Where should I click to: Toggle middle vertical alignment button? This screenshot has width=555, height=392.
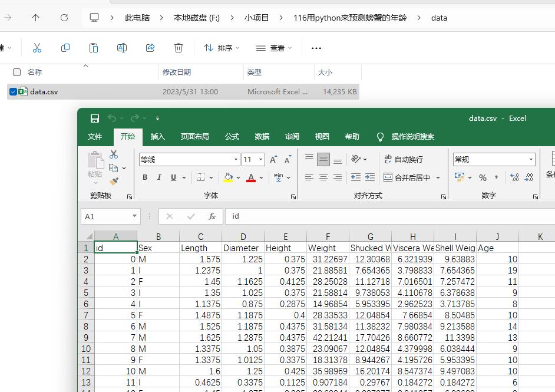(323, 160)
